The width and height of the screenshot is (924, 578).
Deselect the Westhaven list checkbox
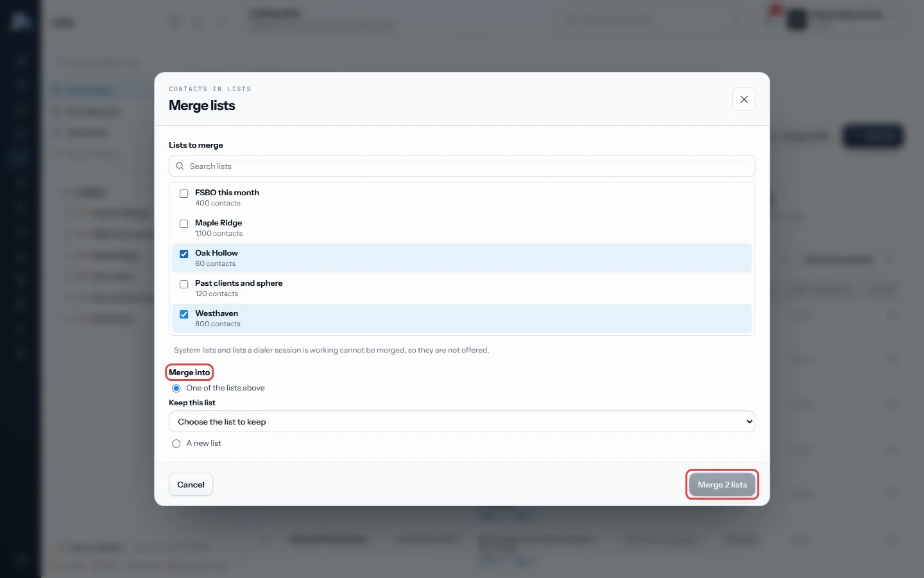(x=184, y=314)
